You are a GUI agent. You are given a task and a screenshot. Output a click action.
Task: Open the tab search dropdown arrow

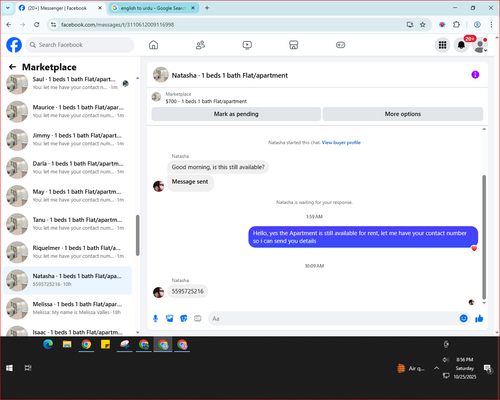pos(8,8)
